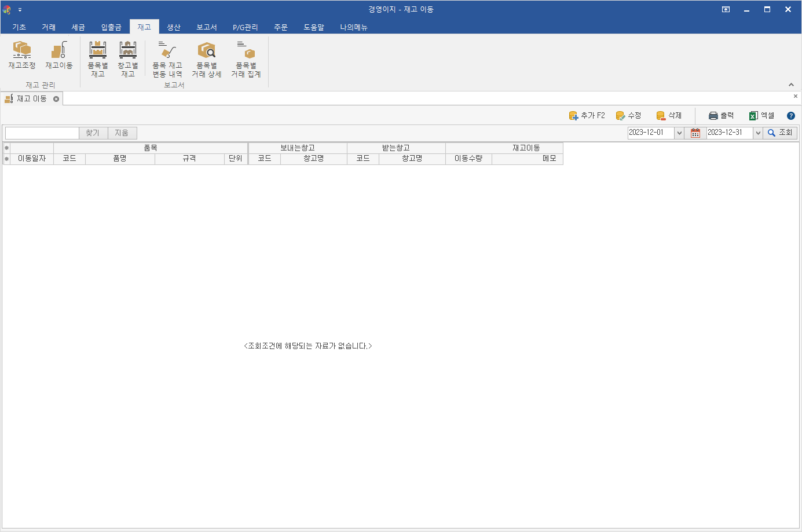Sort by the 메모 column header
802x532 pixels.
pyautogui.click(x=528, y=159)
